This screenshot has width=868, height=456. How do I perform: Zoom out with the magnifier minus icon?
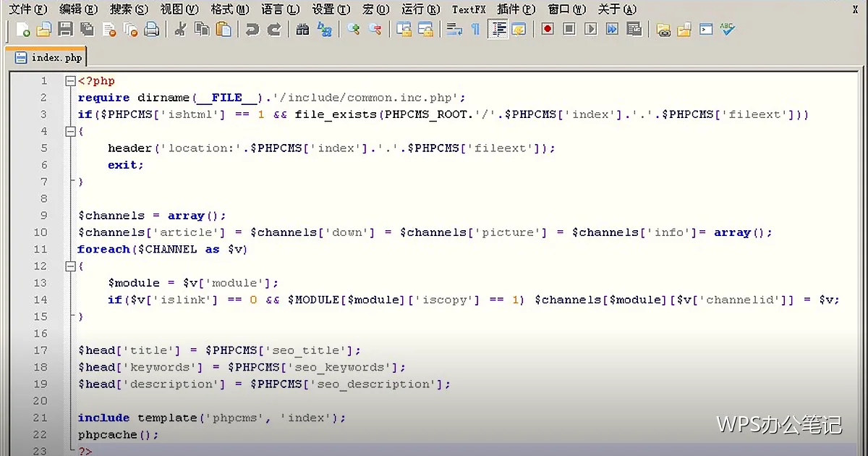[x=375, y=30]
